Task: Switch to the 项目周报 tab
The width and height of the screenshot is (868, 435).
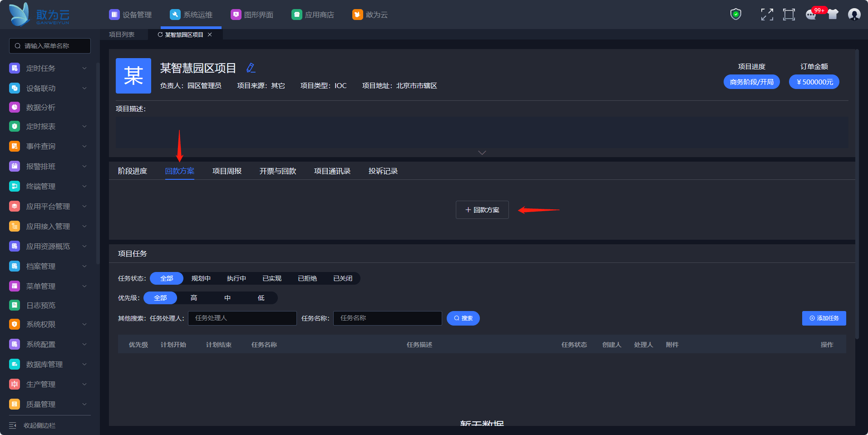Action: [227, 171]
